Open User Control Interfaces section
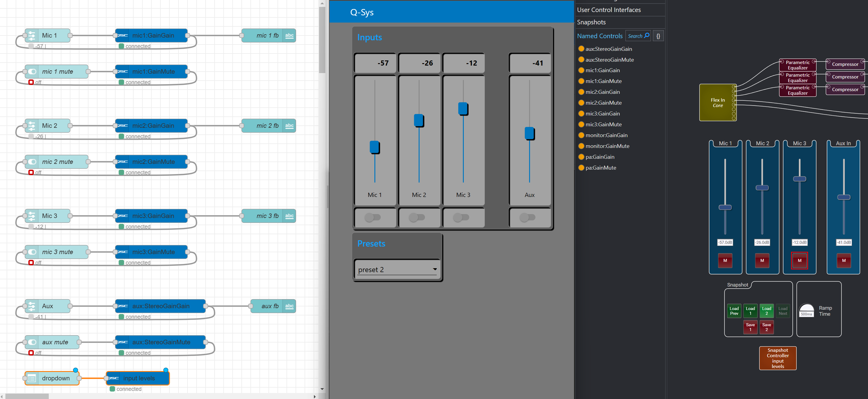This screenshot has height=399, width=868. (609, 10)
